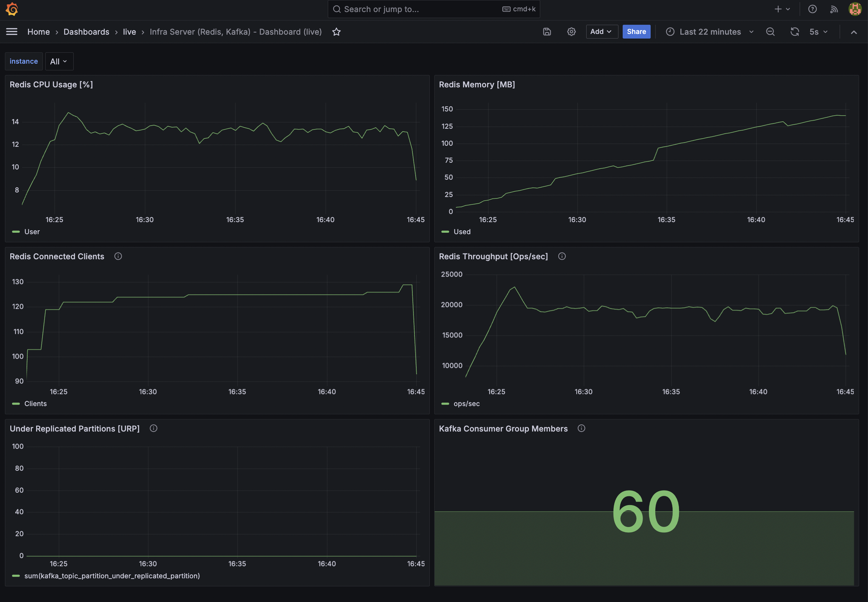The image size is (868, 602).
Task: Go to the Dashboards breadcrumb
Action: 86,32
